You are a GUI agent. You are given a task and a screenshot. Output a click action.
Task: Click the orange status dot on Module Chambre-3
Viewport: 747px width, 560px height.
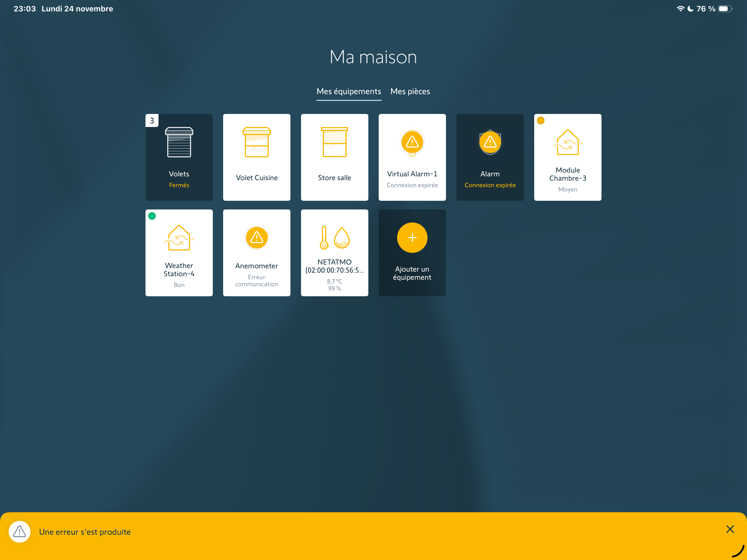click(540, 120)
